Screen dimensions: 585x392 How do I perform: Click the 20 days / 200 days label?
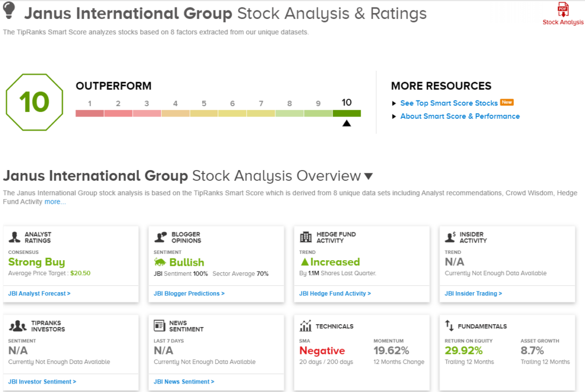click(326, 362)
